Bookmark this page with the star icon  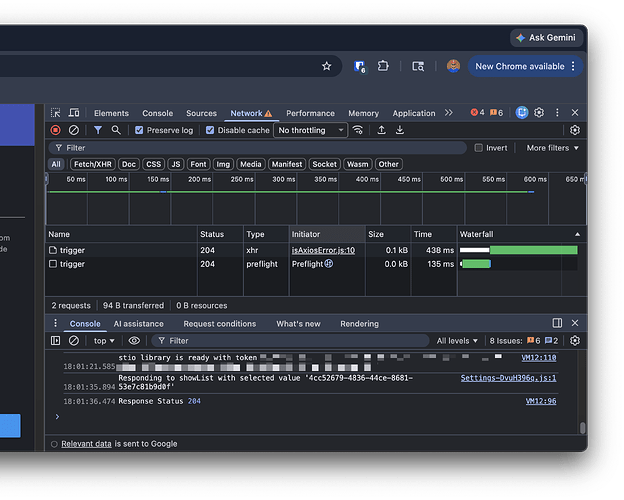[326, 66]
